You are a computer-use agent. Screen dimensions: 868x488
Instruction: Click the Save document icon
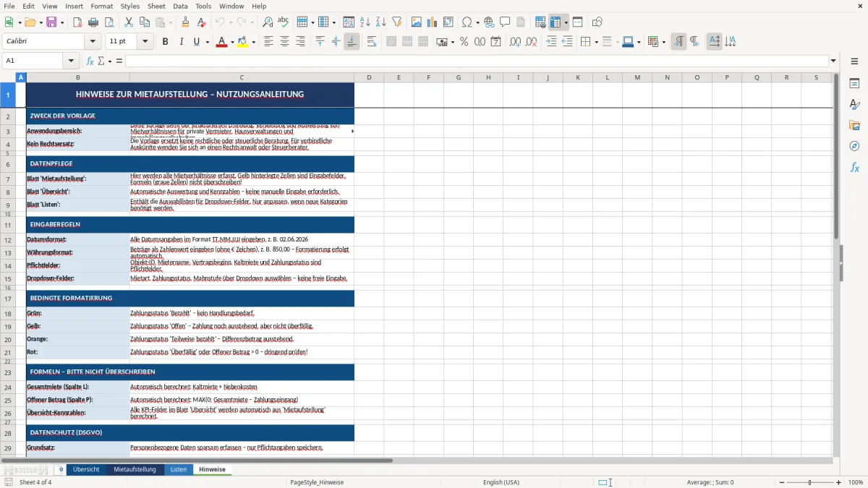tap(51, 22)
